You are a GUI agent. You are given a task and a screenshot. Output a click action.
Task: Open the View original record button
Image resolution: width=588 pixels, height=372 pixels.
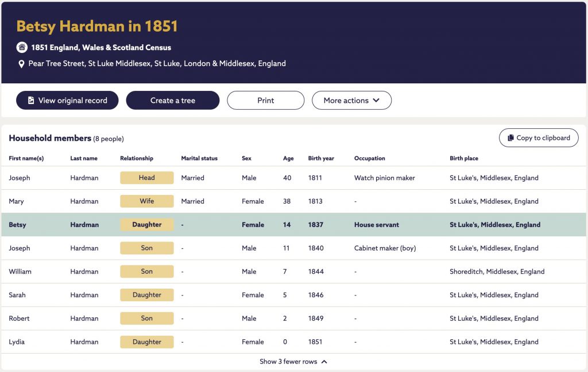tap(67, 100)
